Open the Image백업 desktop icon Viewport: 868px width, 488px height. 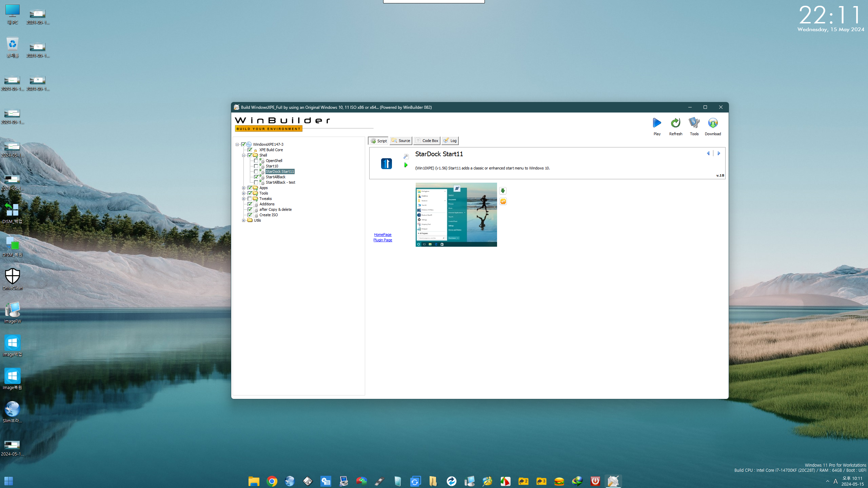(x=13, y=346)
